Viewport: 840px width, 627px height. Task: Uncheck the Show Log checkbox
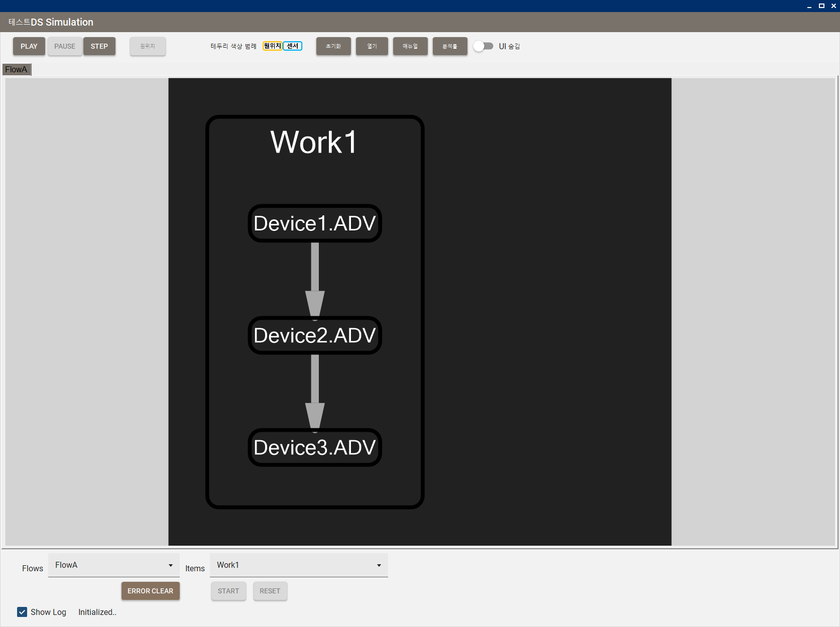tap(22, 612)
